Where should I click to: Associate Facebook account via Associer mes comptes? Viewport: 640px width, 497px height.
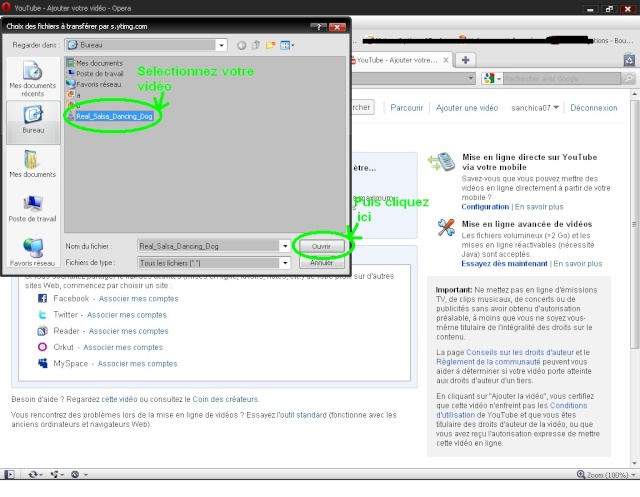click(138, 299)
